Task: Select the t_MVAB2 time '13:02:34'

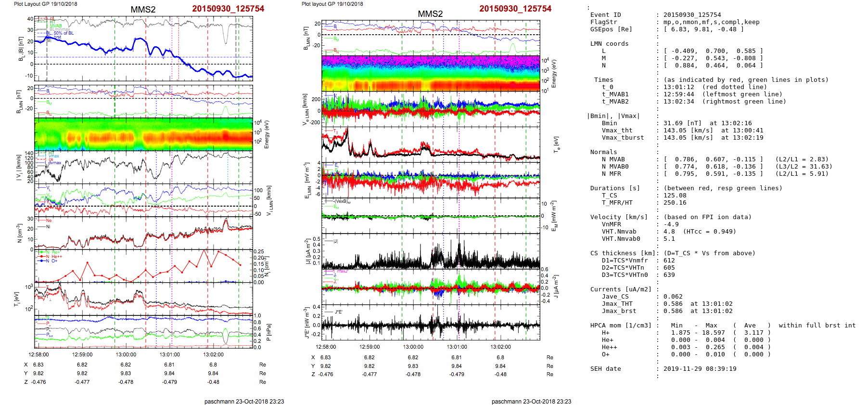Action: pos(679,102)
